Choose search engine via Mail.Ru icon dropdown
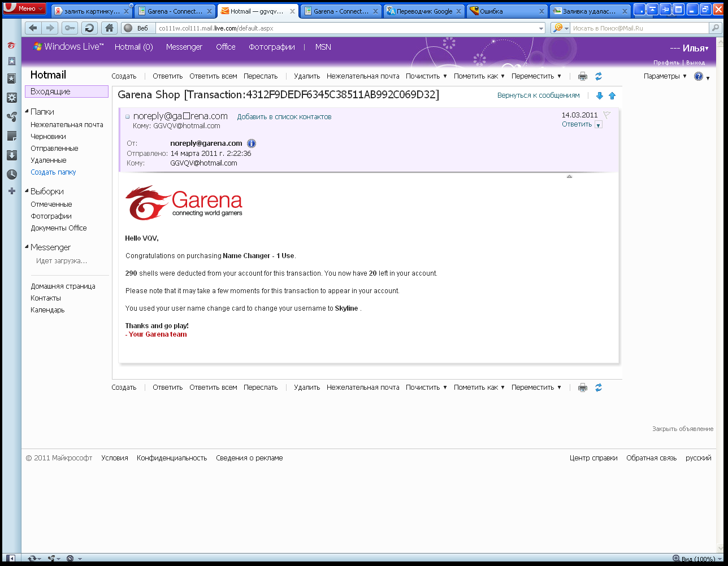Image resolution: width=728 pixels, height=566 pixels. point(561,28)
